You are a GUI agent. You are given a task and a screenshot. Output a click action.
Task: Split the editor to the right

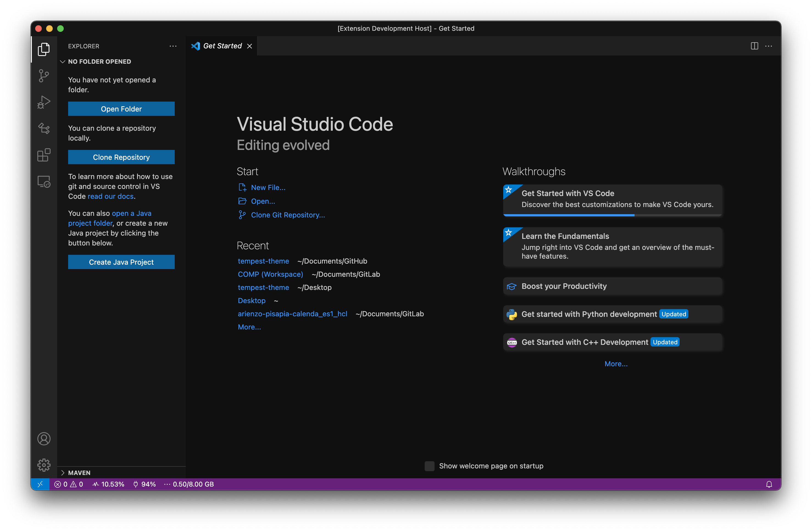pos(754,46)
